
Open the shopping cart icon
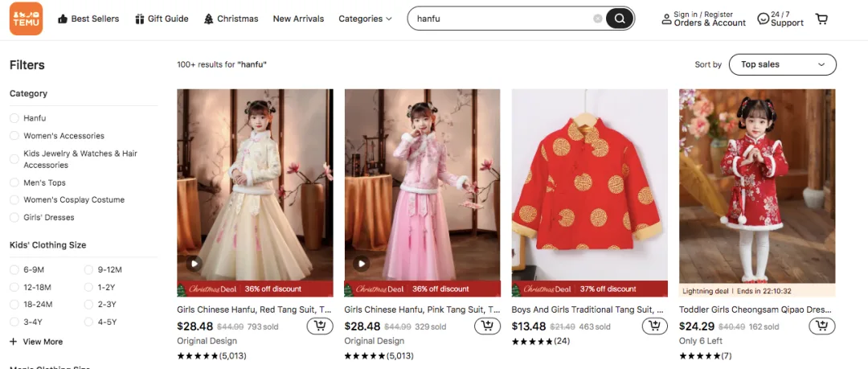[x=821, y=18]
